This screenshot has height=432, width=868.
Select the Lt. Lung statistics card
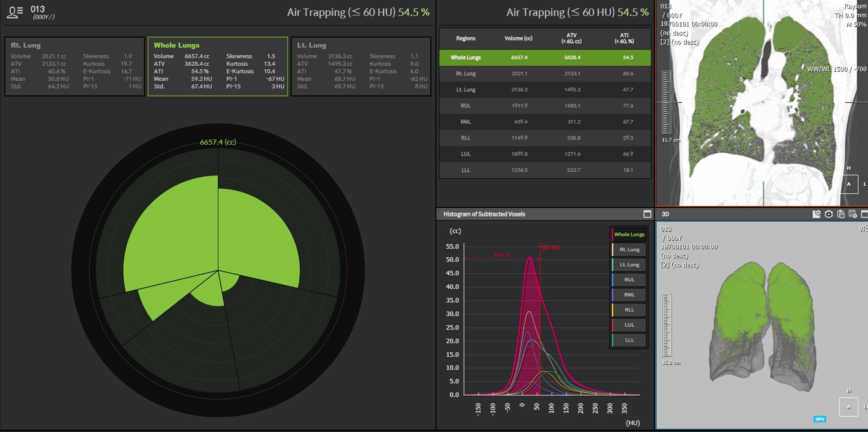coord(361,67)
